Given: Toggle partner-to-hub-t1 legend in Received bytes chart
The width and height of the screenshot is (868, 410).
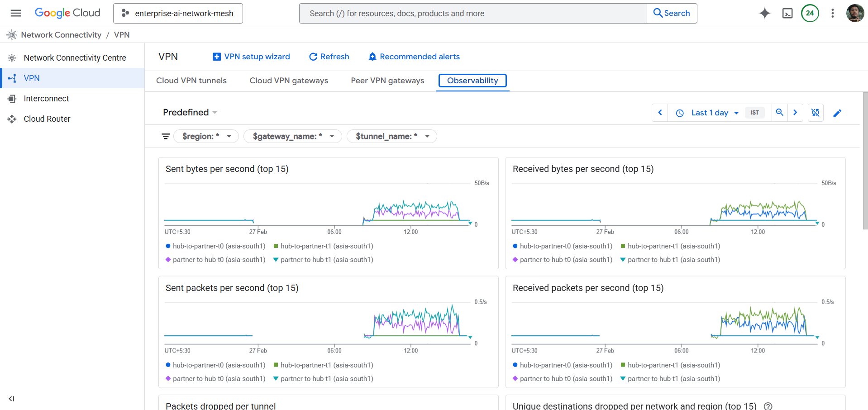Looking at the screenshot, I should coord(670,260).
